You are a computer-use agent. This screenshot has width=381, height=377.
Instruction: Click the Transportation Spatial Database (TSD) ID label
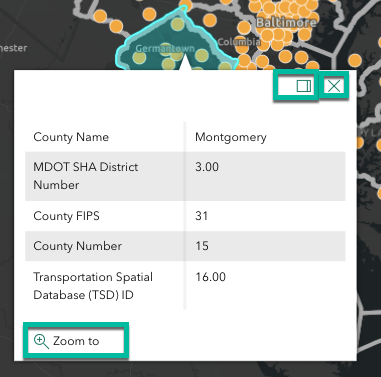coord(93,286)
